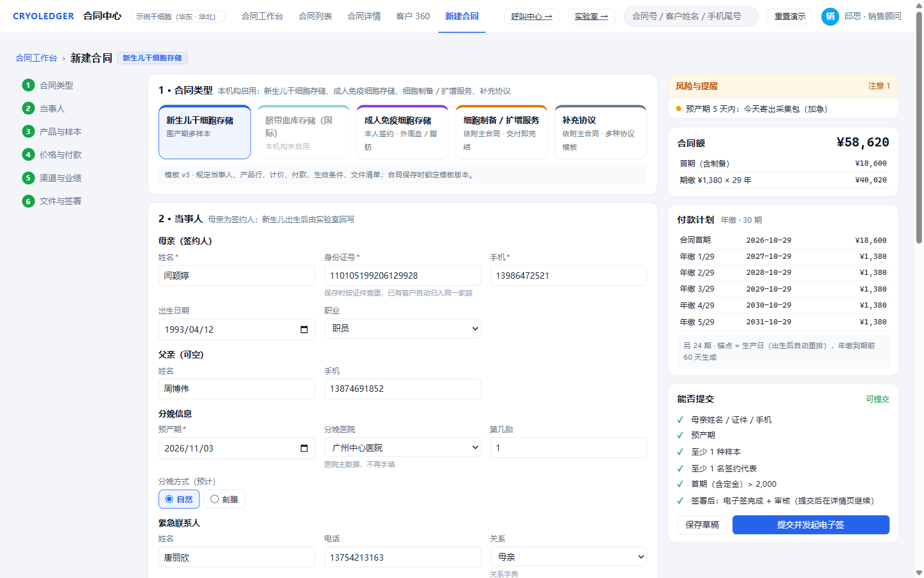
Task: Click step 6 circle for 文件与签署
Action: click(x=28, y=201)
